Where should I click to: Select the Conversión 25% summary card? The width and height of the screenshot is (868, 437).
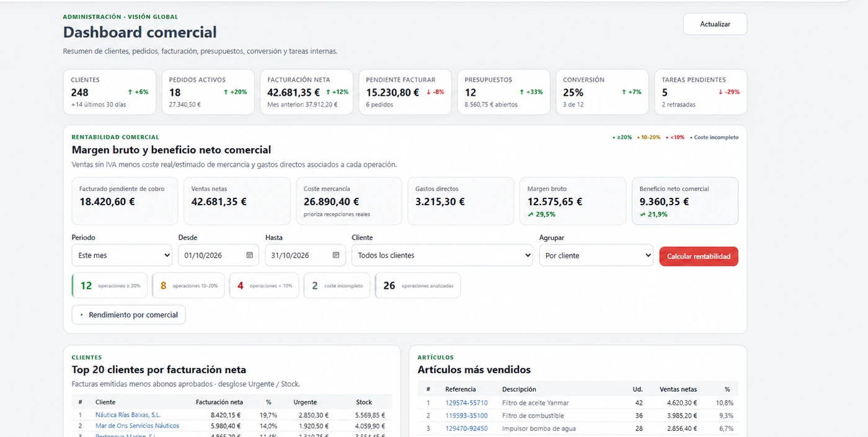point(603,92)
